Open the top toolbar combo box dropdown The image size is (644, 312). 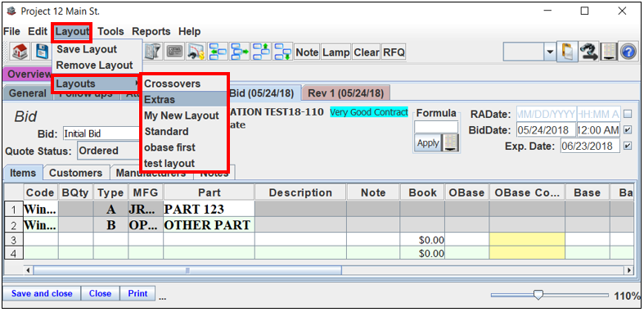click(x=550, y=52)
